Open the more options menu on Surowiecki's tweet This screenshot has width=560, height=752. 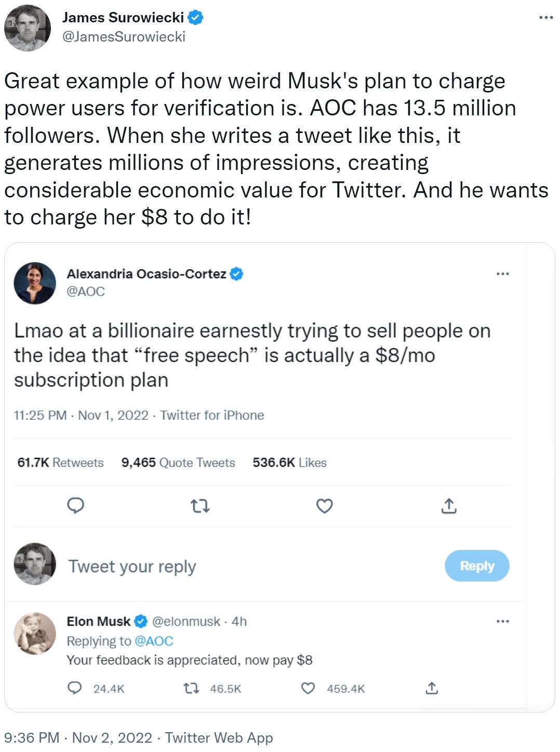coord(544,16)
